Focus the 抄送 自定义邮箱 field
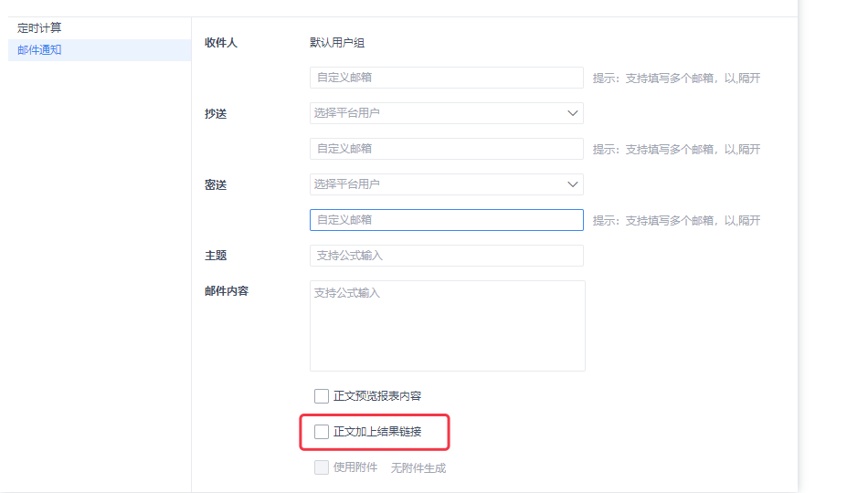 coord(446,149)
